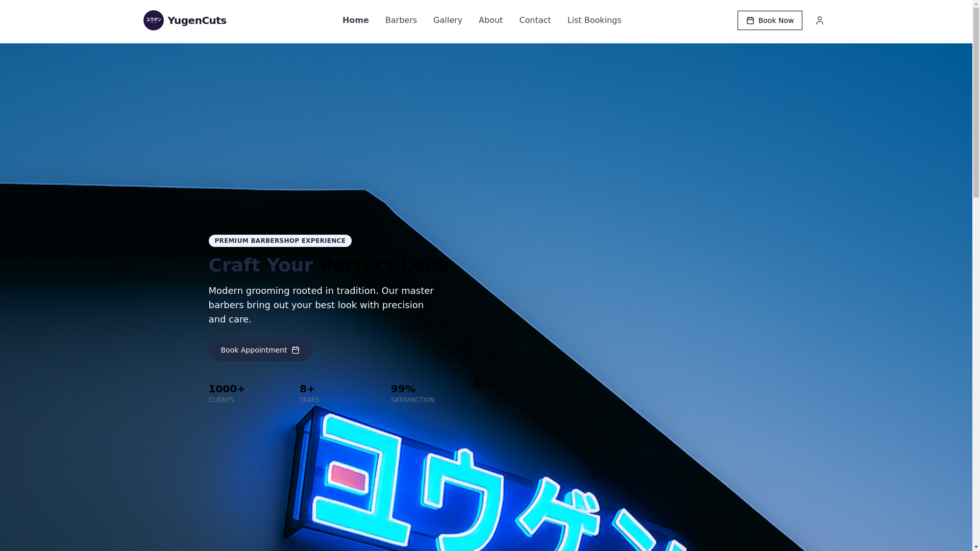Open the user account profile icon

[819, 20]
